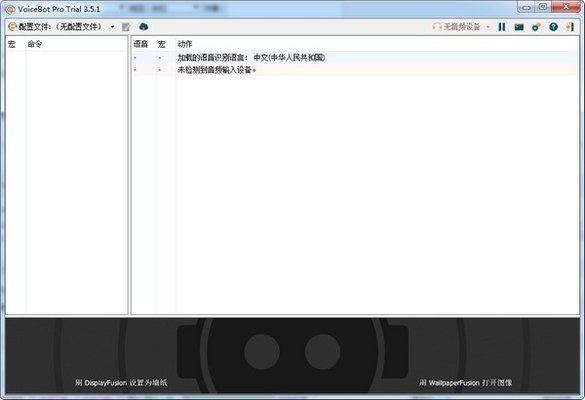Select the log row 加载的语音识别语言
This screenshot has width=585, height=400.
click(x=355, y=57)
